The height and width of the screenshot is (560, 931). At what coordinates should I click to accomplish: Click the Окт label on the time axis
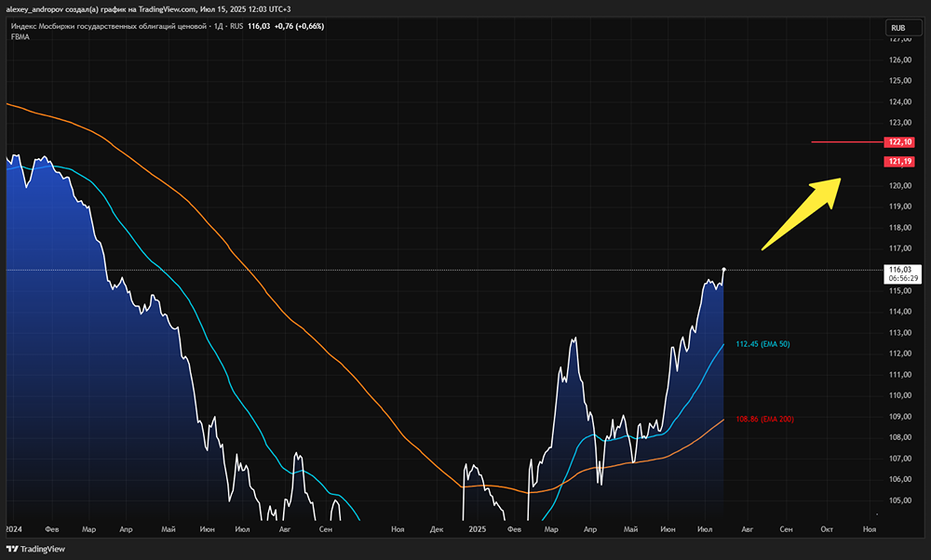[x=827, y=529]
